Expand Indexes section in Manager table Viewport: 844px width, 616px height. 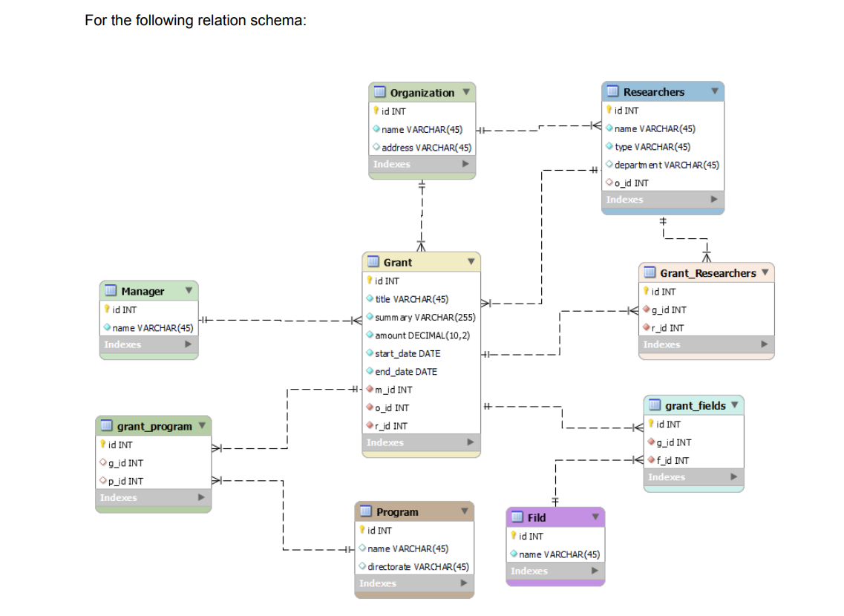[189, 344]
